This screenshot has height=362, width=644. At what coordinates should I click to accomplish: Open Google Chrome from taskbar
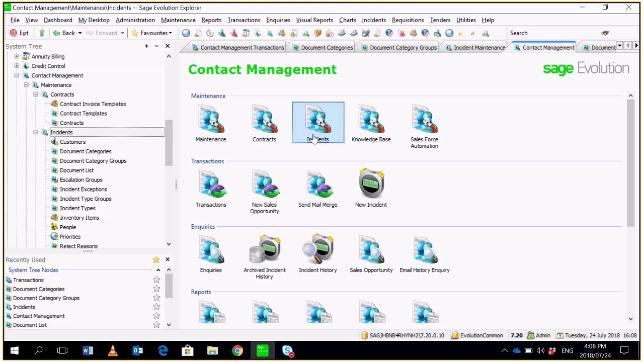(x=237, y=350)
